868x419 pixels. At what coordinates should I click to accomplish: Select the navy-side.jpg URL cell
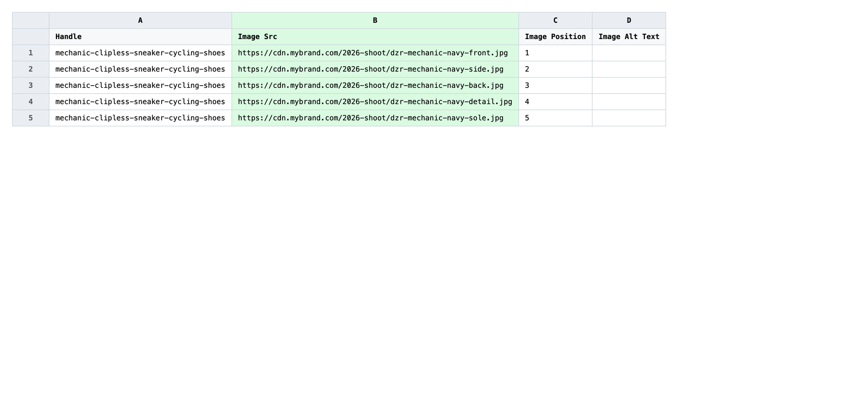pyautogui.click(x=375, y=69)
